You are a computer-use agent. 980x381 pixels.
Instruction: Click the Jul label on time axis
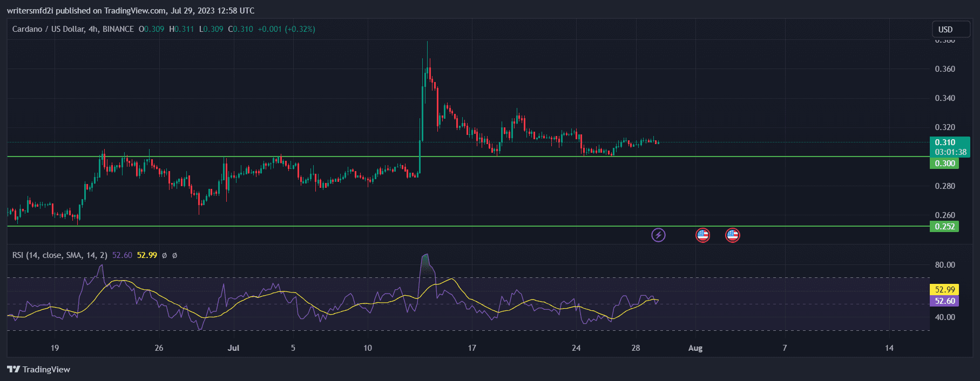pos(233,348)
